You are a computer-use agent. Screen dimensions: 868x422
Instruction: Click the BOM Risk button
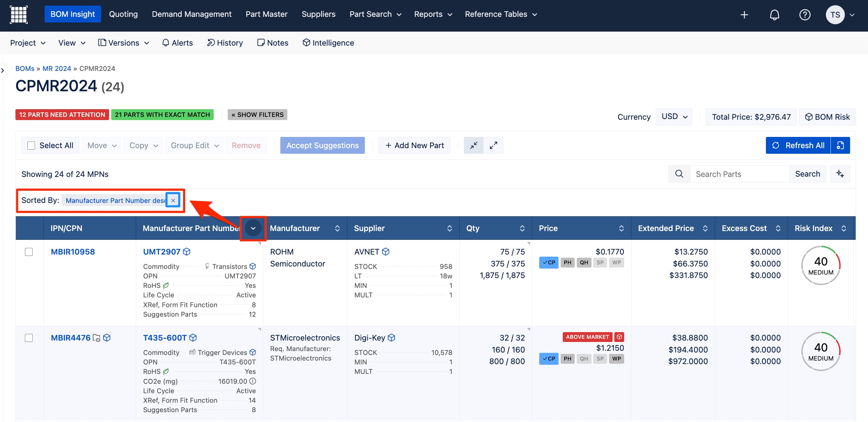827,117
